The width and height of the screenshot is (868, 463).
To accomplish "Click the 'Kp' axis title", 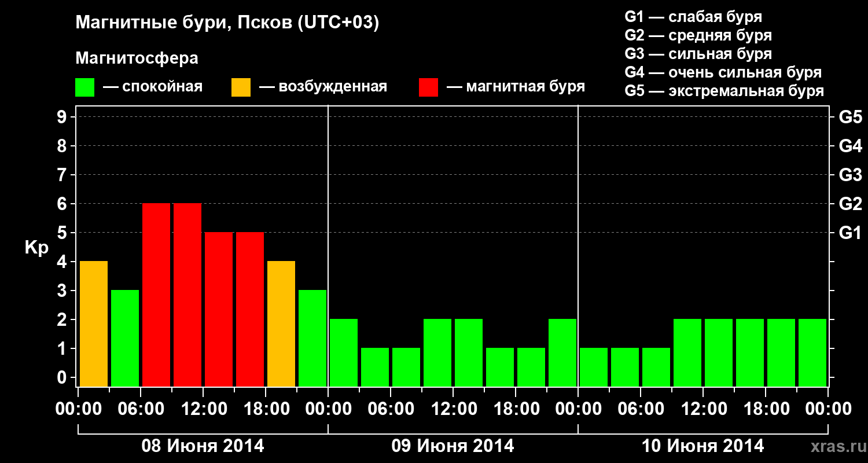I will pyautogui.click(x=36, y=248).
